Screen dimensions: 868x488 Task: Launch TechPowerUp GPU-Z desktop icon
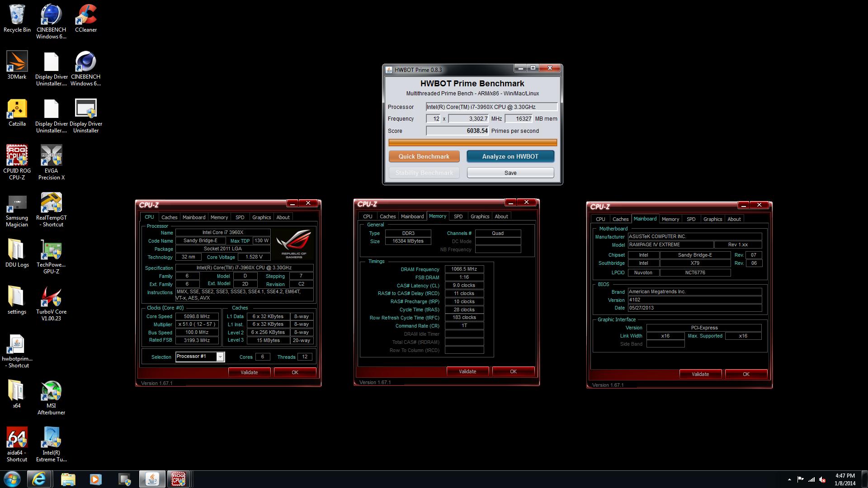[x=51, y=256]
